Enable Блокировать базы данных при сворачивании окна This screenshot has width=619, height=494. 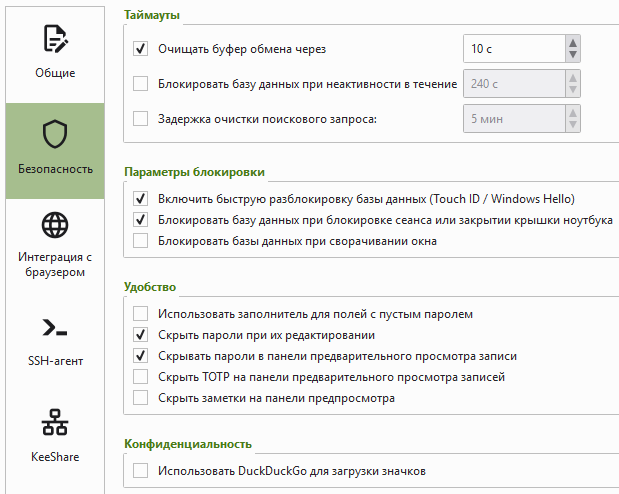(140, 240)
